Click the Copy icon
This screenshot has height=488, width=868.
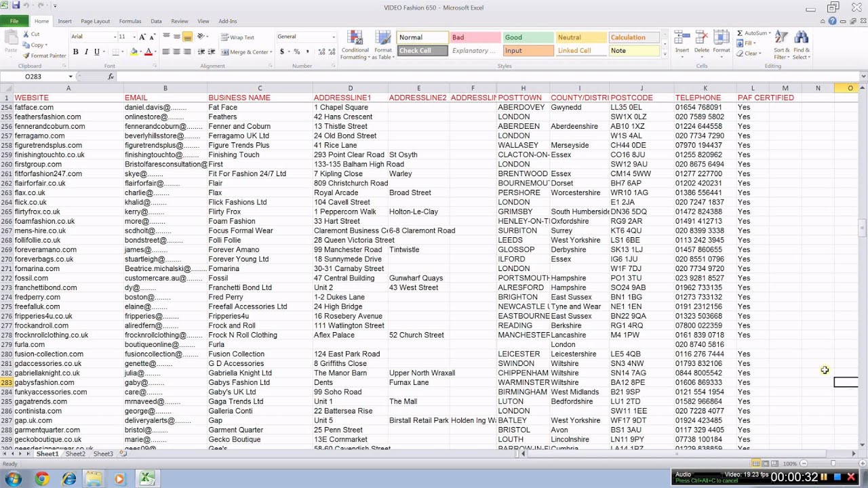click(26, 45)
